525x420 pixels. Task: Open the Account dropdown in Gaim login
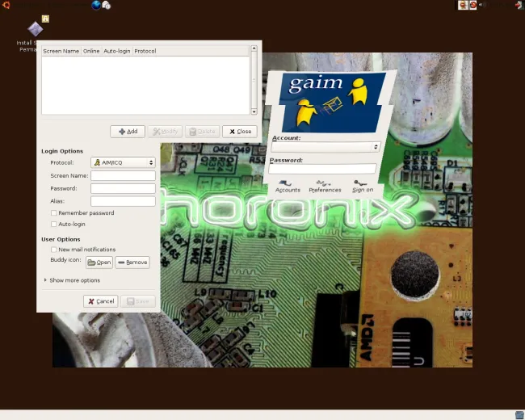[325, 147]
